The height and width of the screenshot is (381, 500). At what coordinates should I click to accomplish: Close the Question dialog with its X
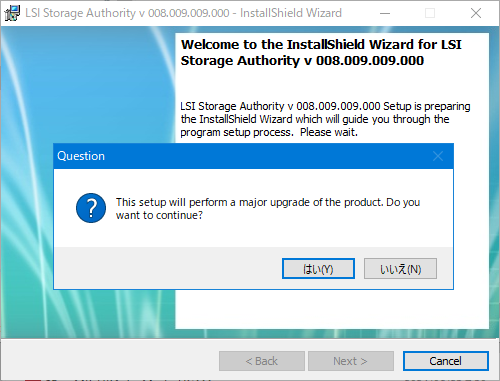click(438, 156)
